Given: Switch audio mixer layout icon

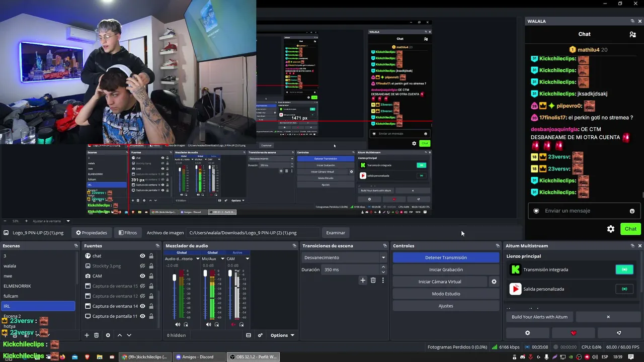Looking at the screenshot, I should click(248, 335).
